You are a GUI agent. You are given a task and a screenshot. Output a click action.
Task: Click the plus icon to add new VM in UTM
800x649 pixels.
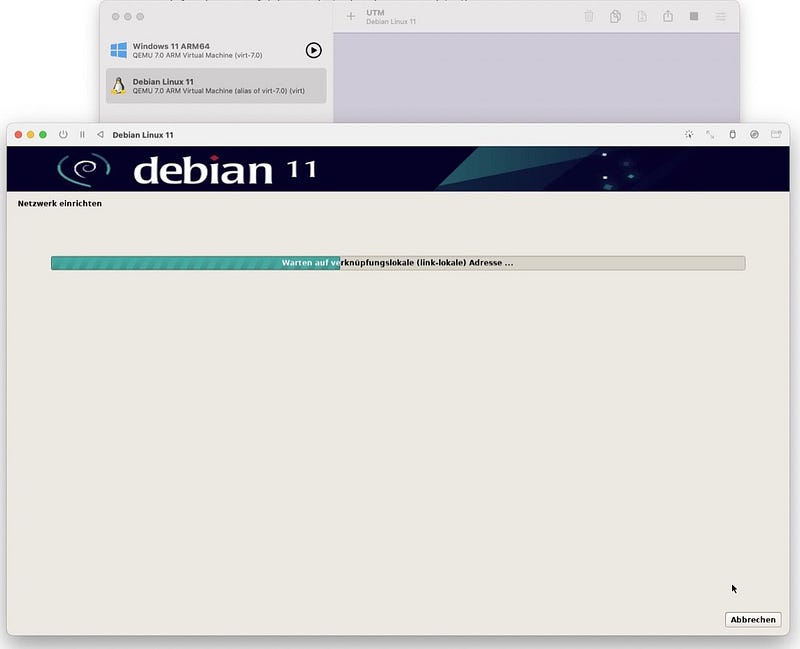pyautogui.click(x=351, y=16)
